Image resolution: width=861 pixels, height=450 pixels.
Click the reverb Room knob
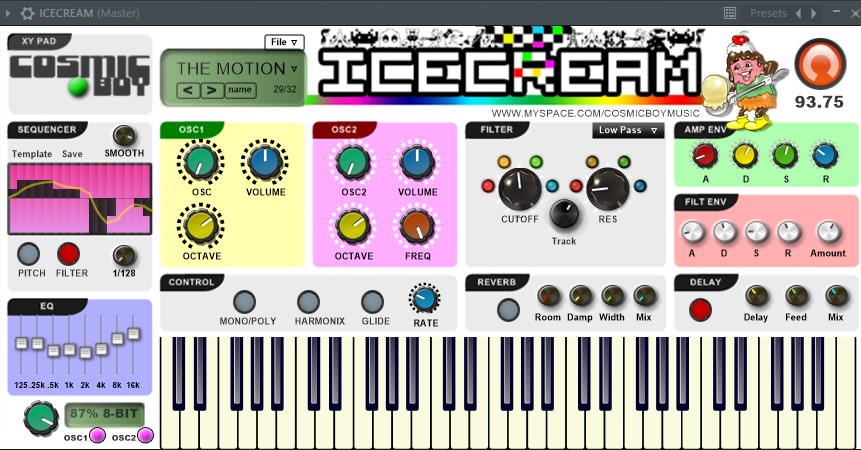click(548, 296)
